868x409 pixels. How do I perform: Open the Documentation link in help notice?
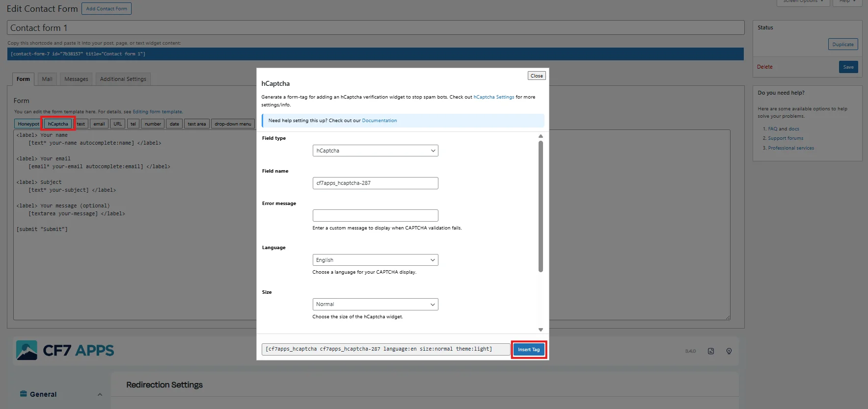[380, 121]
